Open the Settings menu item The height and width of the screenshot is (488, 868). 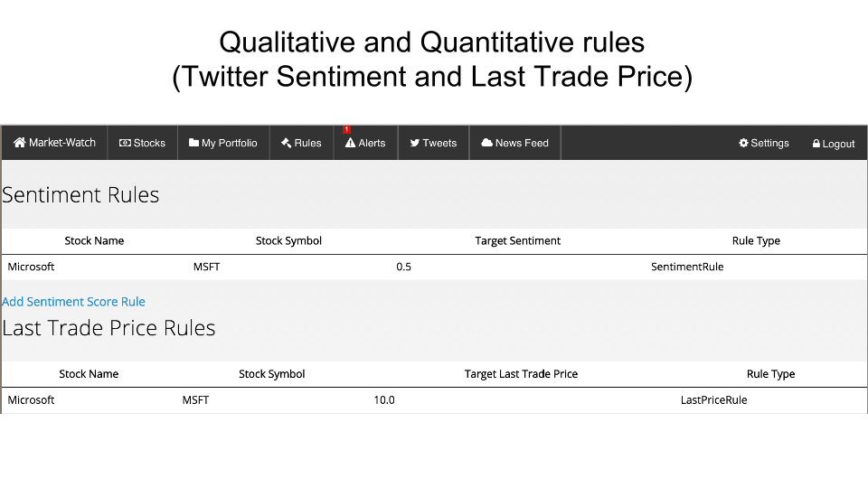click(x=764, y=143)
